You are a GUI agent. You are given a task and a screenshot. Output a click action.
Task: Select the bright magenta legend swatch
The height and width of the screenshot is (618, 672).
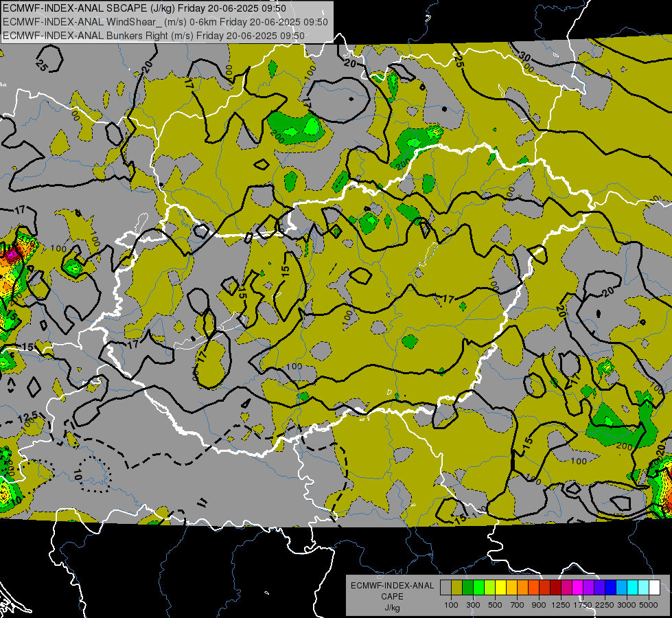coord(578,588)
